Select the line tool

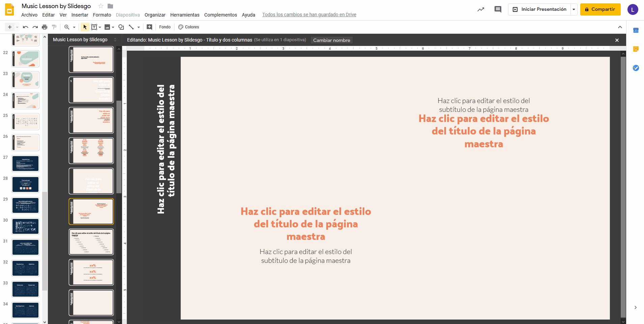131,27
